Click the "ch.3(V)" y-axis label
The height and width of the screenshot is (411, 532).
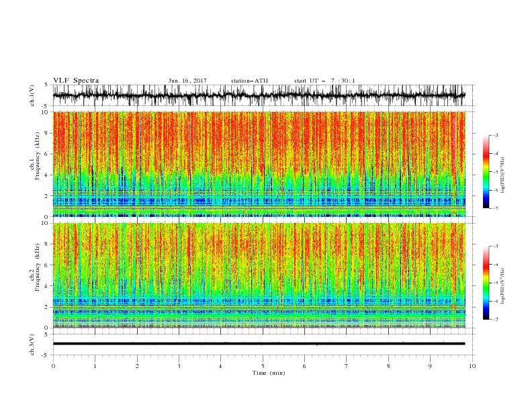tap(32, 345)
